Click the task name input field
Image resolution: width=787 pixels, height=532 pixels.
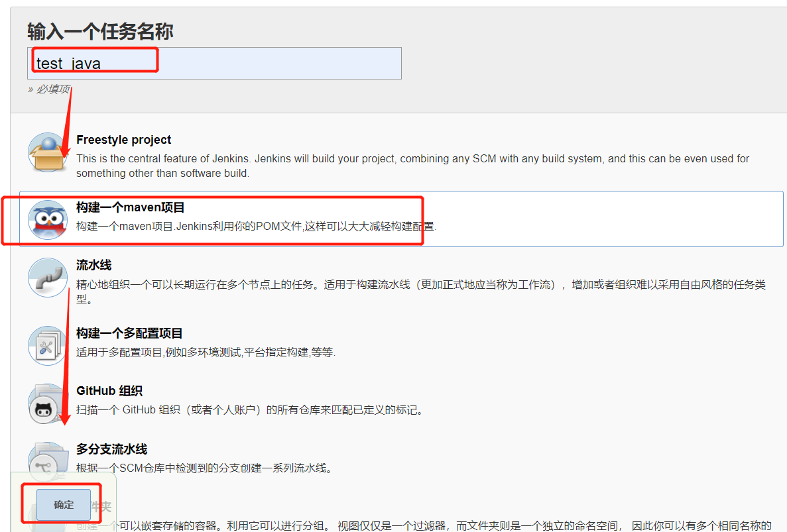pos(214,63)
